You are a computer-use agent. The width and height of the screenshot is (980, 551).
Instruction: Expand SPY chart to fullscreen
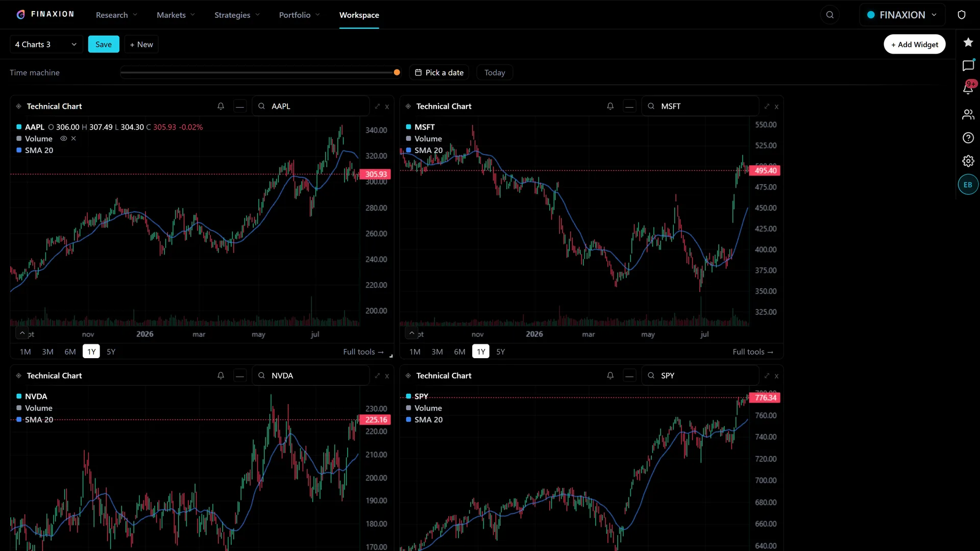(767, 375)
